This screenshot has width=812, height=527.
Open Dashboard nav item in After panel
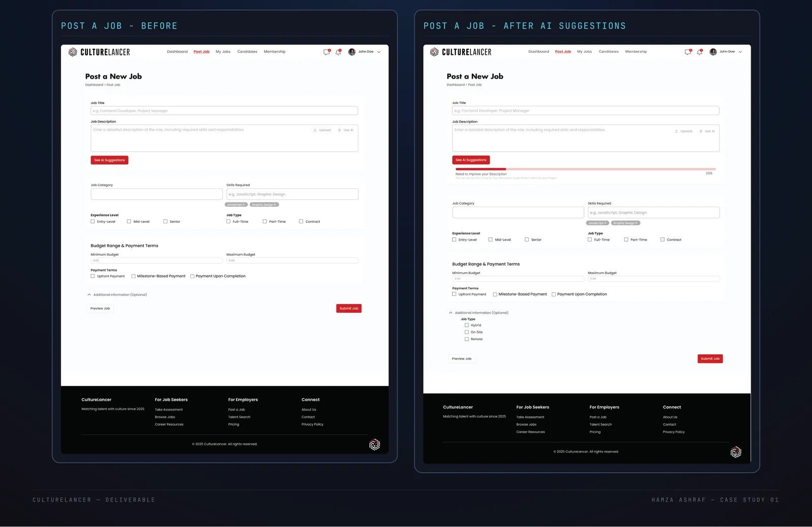click(538, 52)
